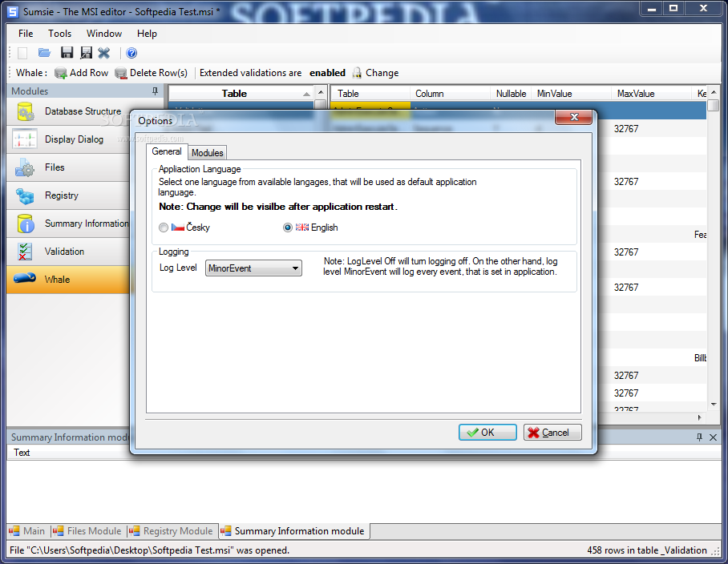Maximize the Sumsie window
728x564 pixels.
[x=673, y=8]
